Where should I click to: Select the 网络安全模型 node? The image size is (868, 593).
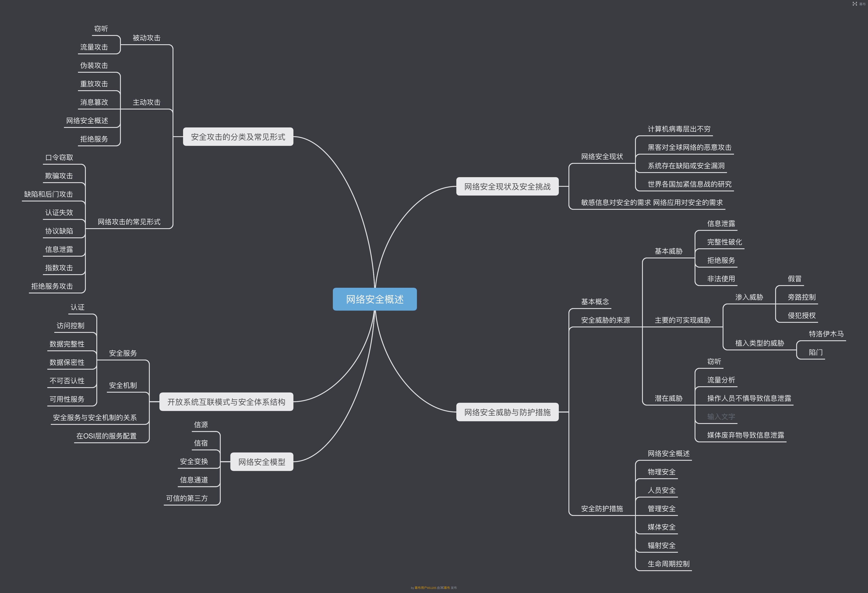261,462
